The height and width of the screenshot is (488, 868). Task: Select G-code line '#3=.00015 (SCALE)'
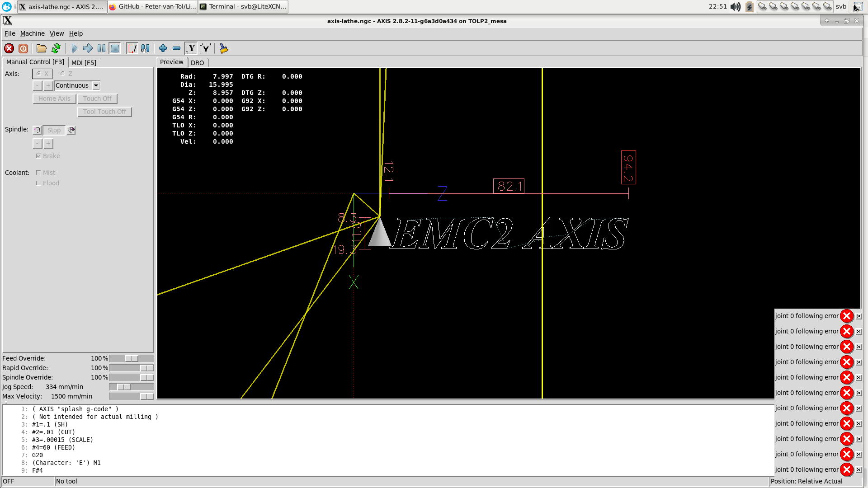click(x=62, y=440)
